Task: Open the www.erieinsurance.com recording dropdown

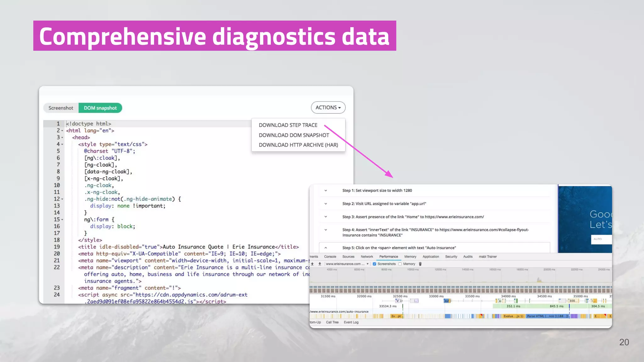Action: 347,264
